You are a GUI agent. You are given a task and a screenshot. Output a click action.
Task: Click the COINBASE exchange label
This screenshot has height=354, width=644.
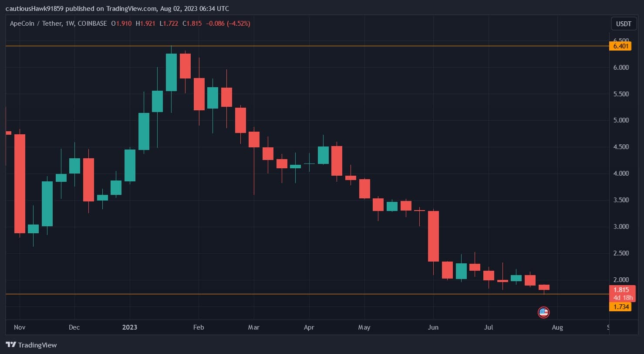(x=92, y=24)
